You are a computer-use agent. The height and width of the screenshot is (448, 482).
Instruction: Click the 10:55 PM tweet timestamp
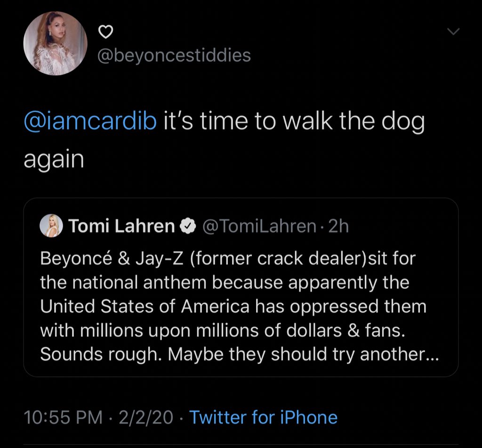tap(63, 417)
